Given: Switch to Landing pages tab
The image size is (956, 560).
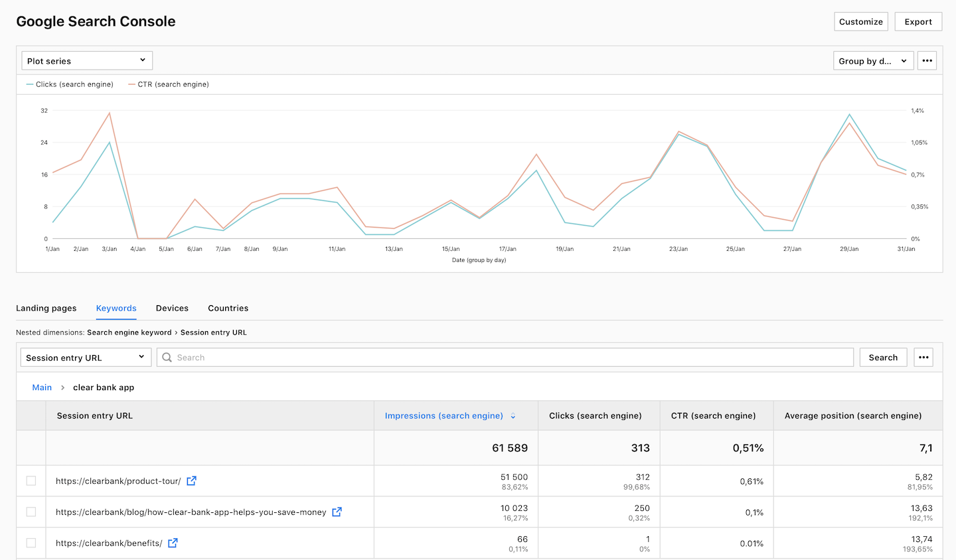Looking at the screenshot, I should 46,309.
